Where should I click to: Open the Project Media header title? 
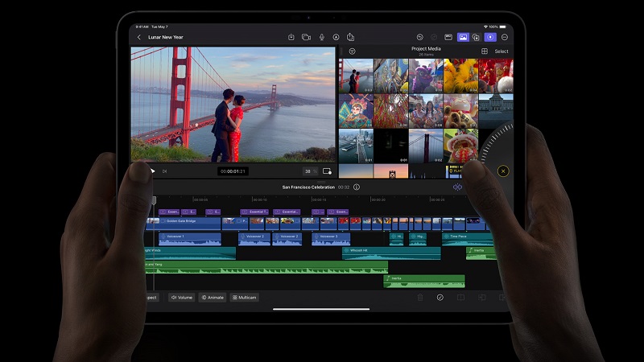pyautogui.click(x=426, y=49)
